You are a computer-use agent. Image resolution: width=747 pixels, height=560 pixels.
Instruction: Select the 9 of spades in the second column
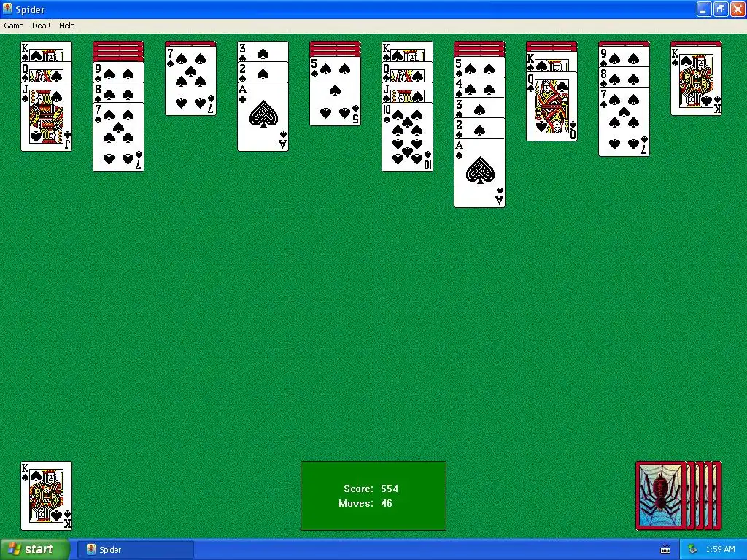pyautogui.click(x=118, y=72)
